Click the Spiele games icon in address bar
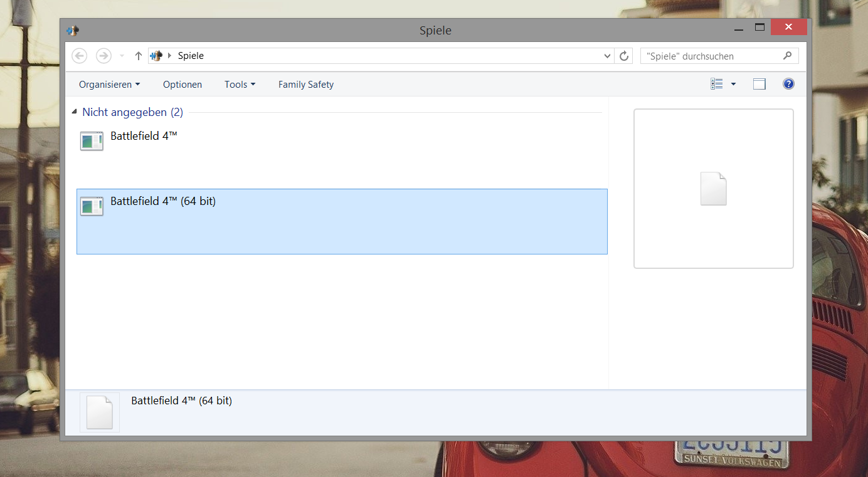Image resolution: width=868 pixels, height=477 pixels. click(156, 56)
